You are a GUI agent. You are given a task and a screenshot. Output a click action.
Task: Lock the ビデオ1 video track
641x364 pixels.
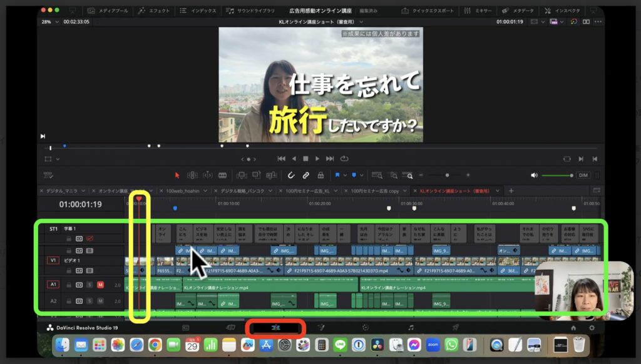(x=69, y=270)
